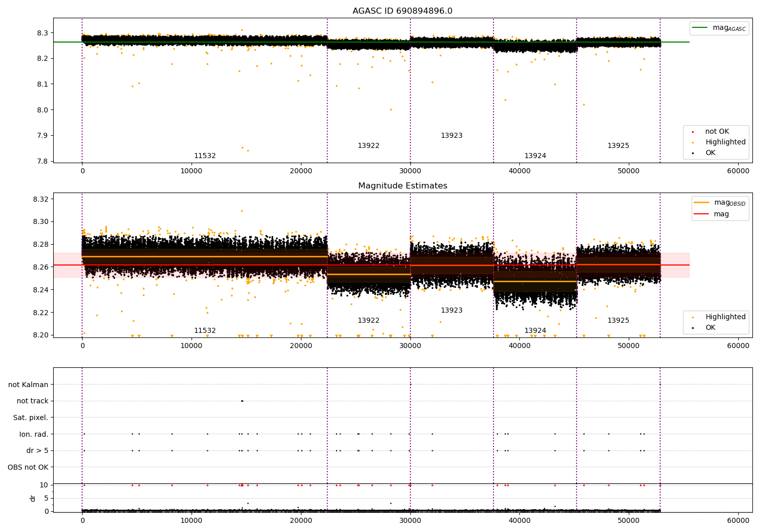Click the 50000 x-tick under the bottom plot

[628, 520]
